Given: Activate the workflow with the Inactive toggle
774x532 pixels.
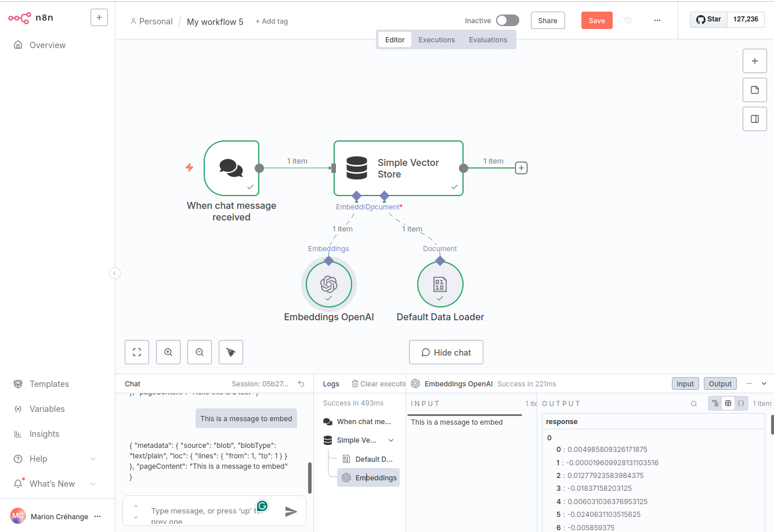Looking at the screenshot, I should (x=507, y=20).
